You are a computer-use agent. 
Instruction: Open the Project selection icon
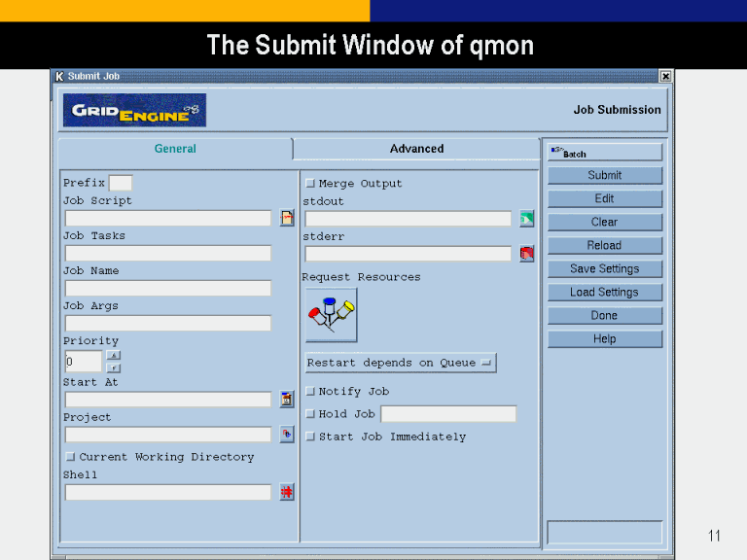(x=286, y=435)
